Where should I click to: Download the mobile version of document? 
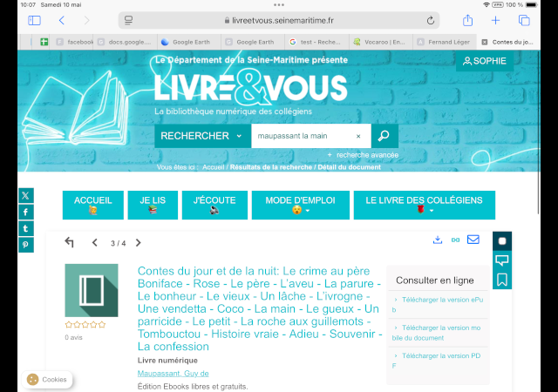pyautogui.click(x=438, y=333)
